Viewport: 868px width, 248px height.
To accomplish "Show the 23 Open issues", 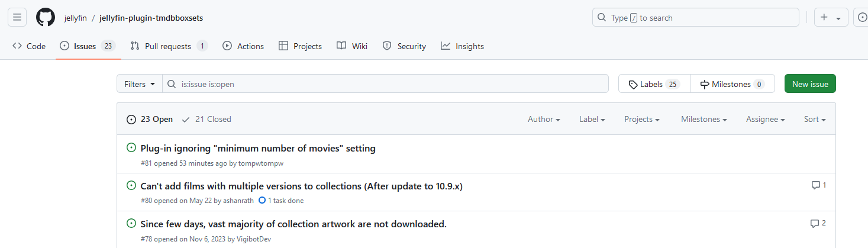I will pos(150,119).
